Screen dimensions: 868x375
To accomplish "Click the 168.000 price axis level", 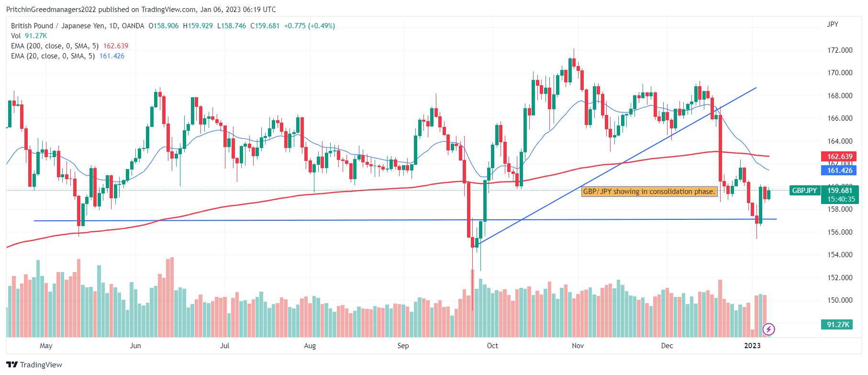I will 840,96.
